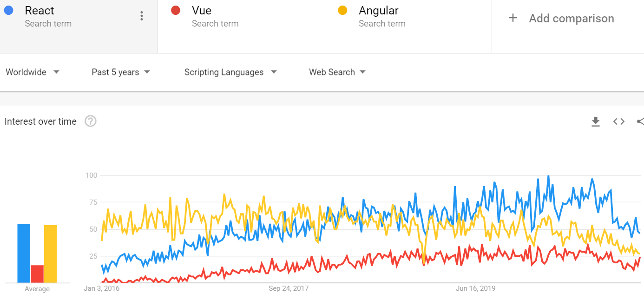
Task: Open the Web Search type dropdown
Action: pos(337,72)
